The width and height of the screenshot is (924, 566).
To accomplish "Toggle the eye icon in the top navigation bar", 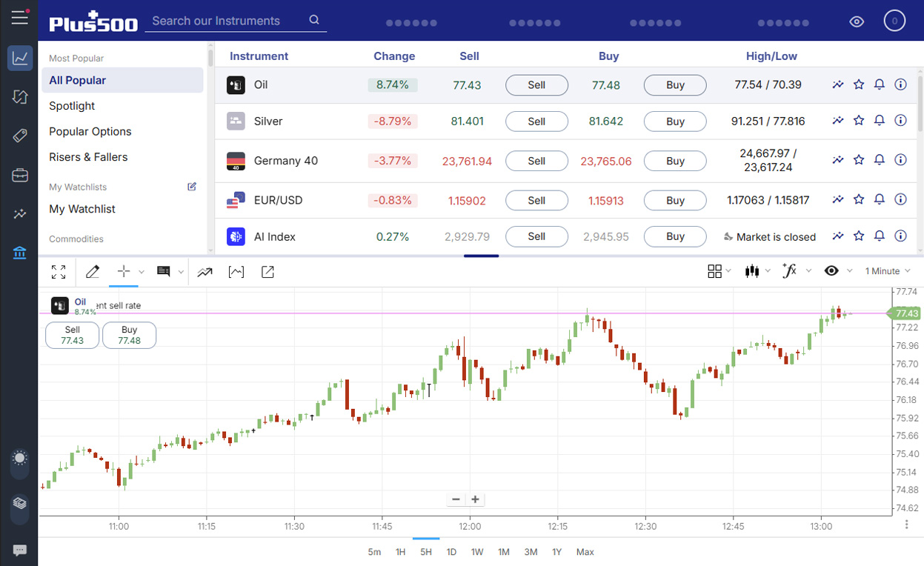I will 857,21.
